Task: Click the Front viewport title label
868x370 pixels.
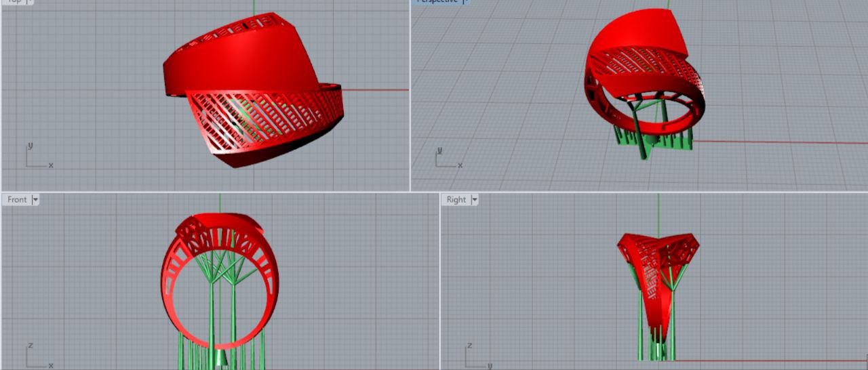Action: pyautogui.click(x=17, y=199)
